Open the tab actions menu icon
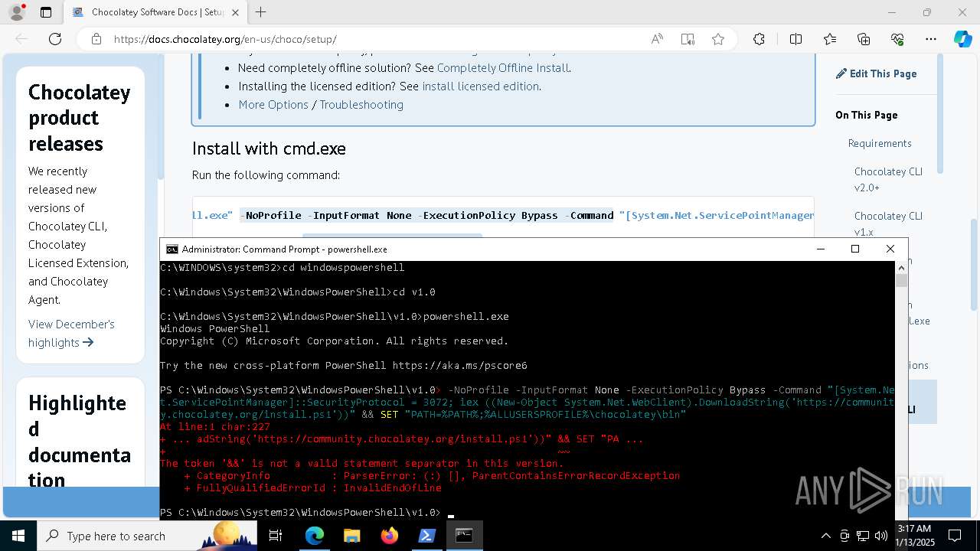The image size is (980, 551). pyautogui.click(x=46, y=12)
